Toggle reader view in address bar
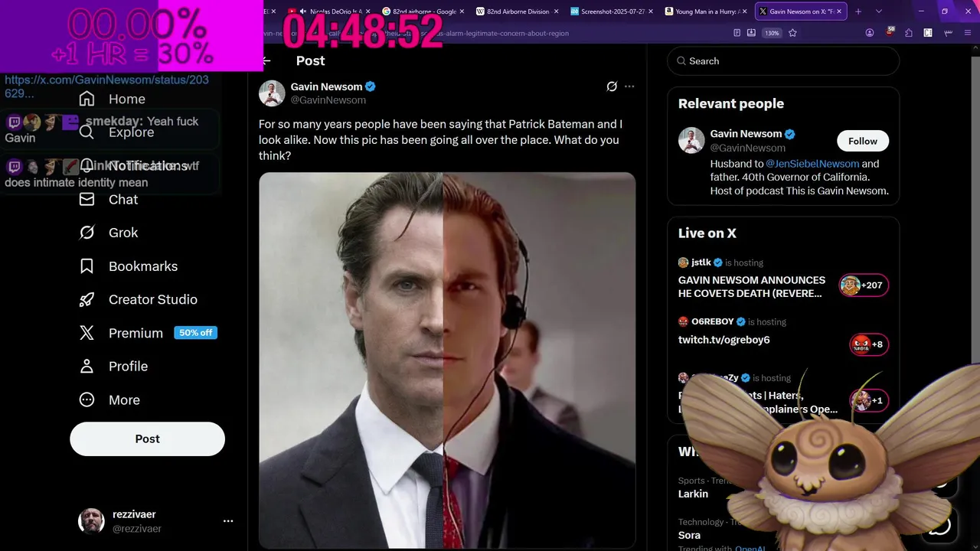 [x=737, y=33]
